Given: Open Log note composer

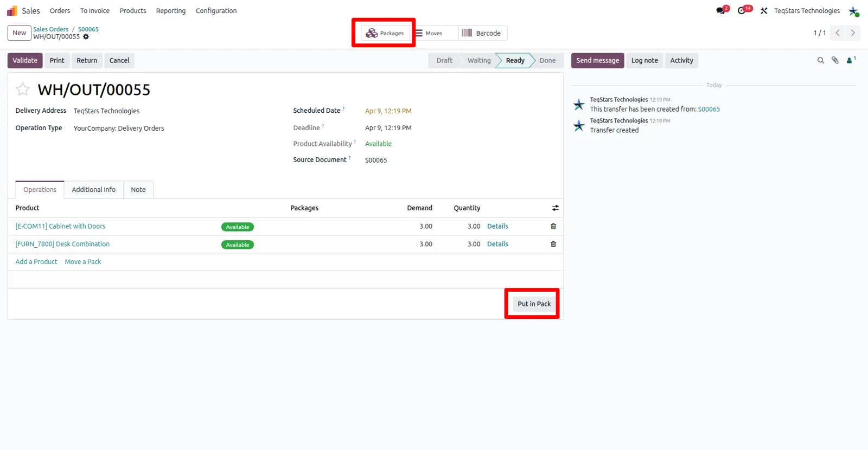Looking at the screenshot, I should click(x=644, y=61).
